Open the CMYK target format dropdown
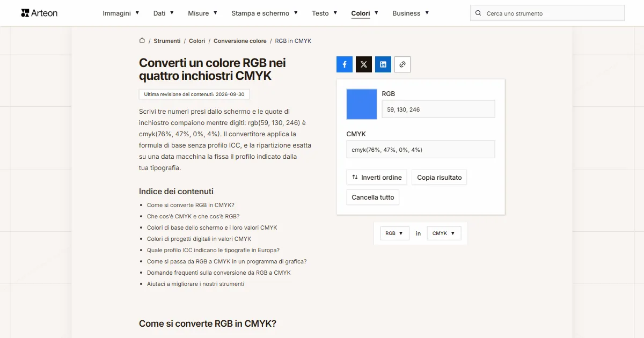The image size is (644, 338). 444,233
